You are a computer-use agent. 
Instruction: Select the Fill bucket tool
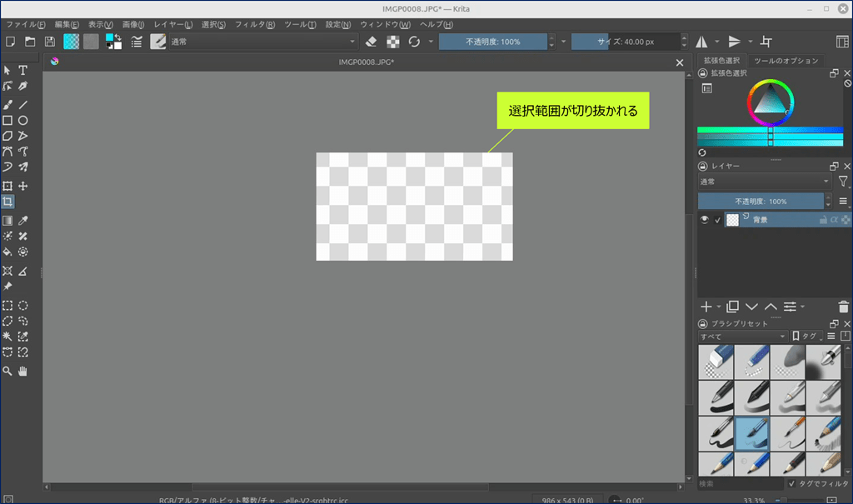(x=7, y=251)
